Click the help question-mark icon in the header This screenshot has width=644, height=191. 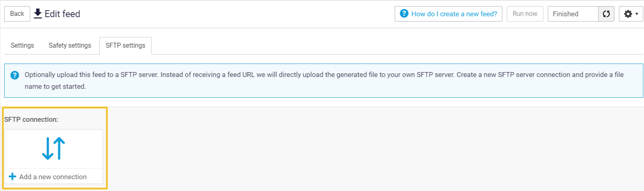404,13
